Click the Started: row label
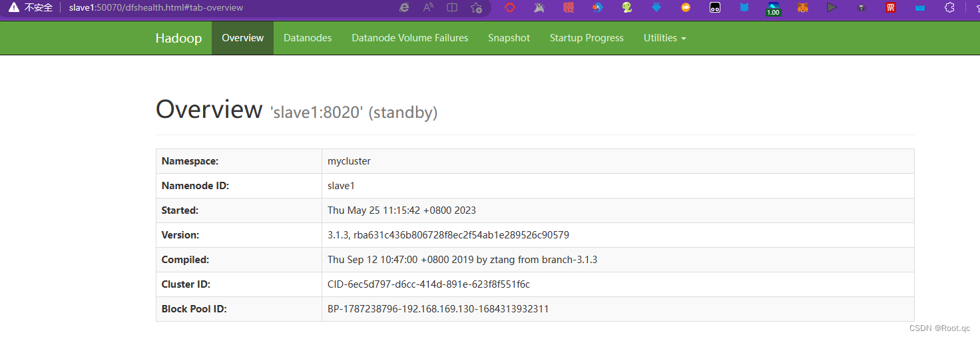The width and height of the screenshot is (980, 339). [x=180, y=210]
